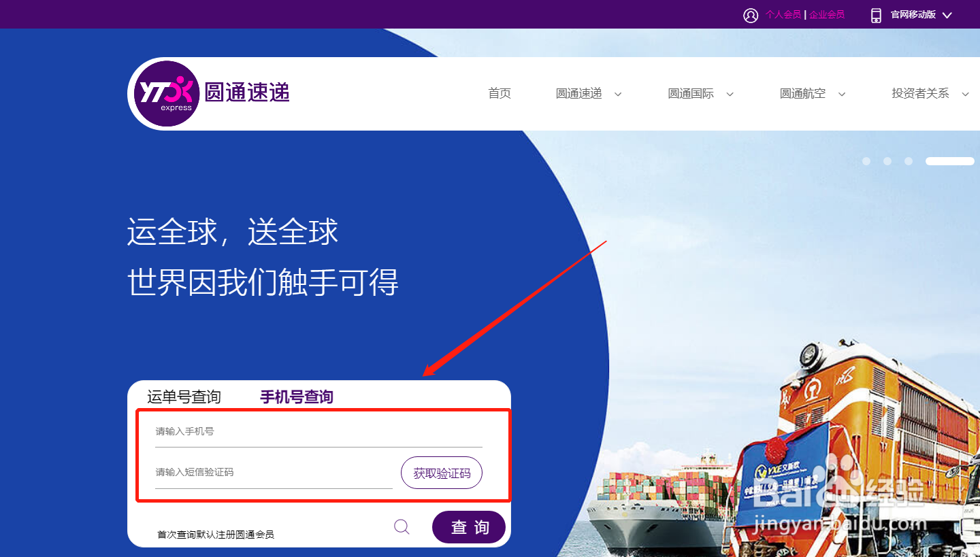Switch to 运单号查询 tab
This screenshot has height=557, width=980.
tap(184, 396)
